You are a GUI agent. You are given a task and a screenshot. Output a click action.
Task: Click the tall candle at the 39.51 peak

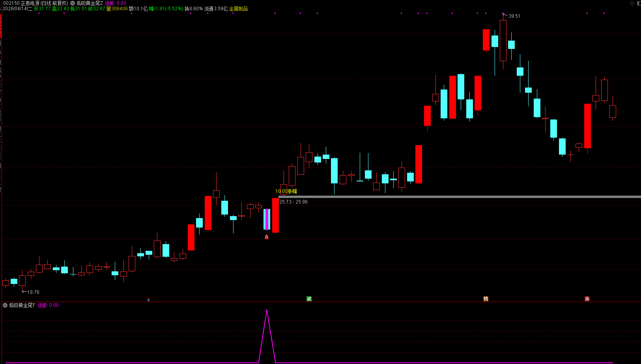503,41
